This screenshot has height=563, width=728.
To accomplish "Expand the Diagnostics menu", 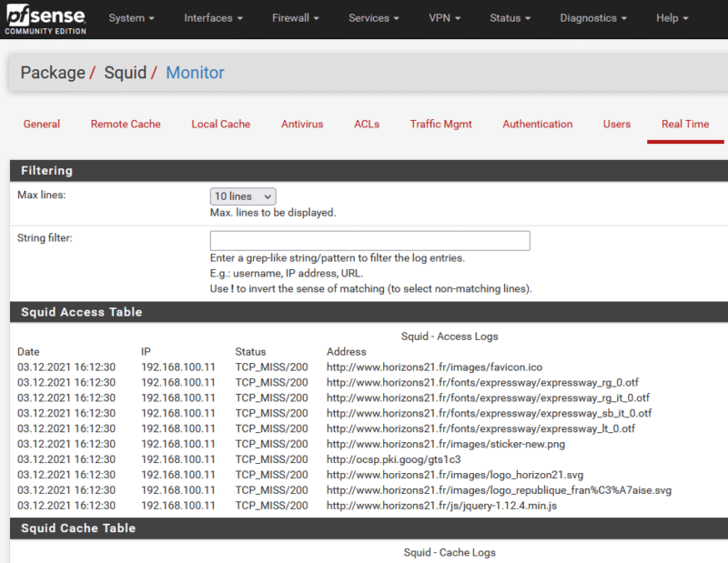I will click(x=593, y=18).
